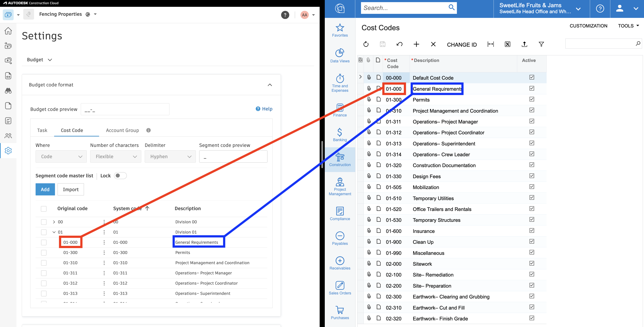644x327 pixels.
Task: Click the add new row plus icon
Action: click(x=416, y=44)
